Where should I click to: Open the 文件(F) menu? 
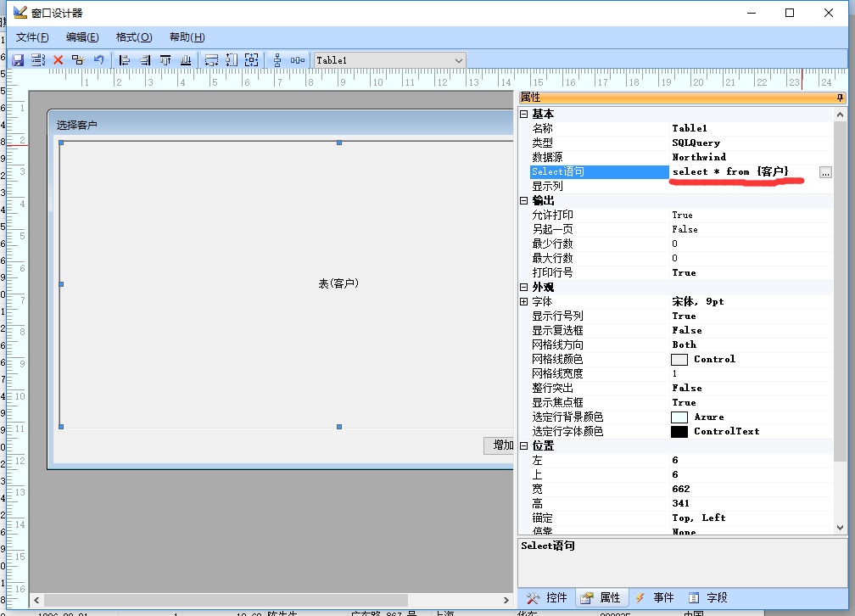tap(32, 37)
